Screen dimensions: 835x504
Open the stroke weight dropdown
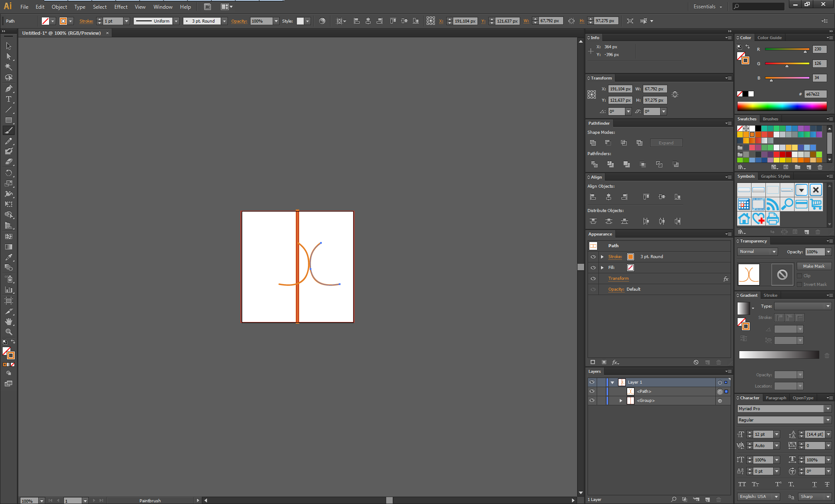coord(127,21)
